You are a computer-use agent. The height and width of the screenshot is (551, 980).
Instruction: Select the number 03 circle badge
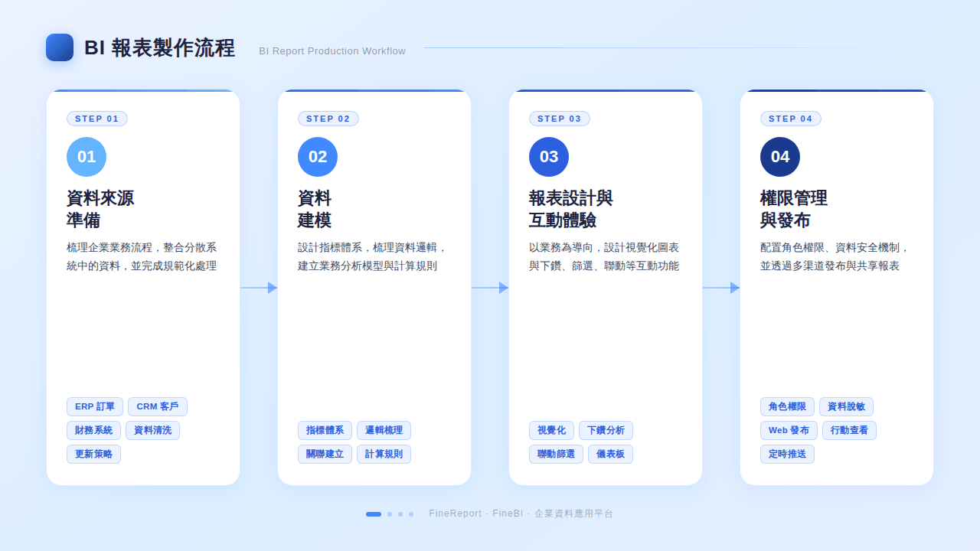pyautogui.click(x=549, y=157)
